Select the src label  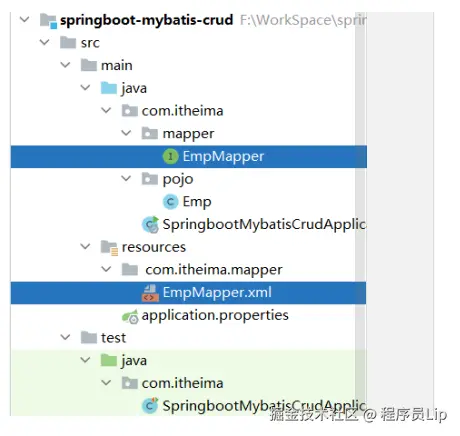[90, 43]
